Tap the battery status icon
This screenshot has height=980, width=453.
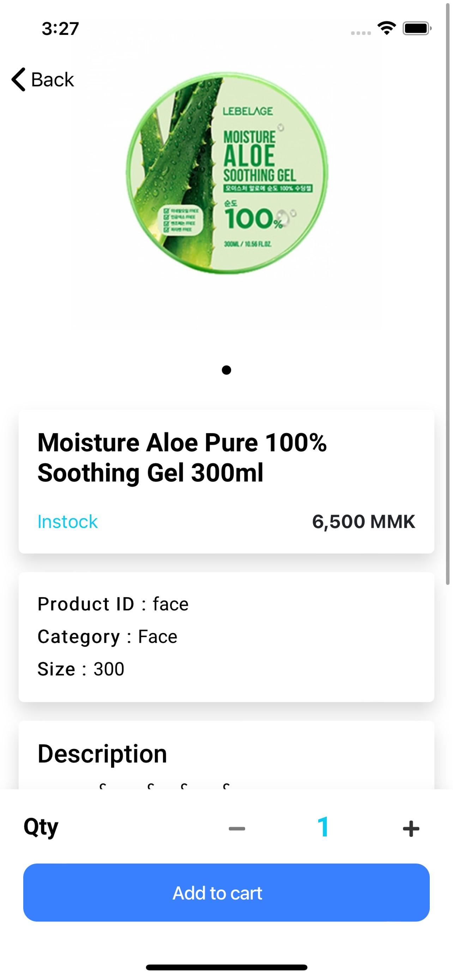coord(417,28)
